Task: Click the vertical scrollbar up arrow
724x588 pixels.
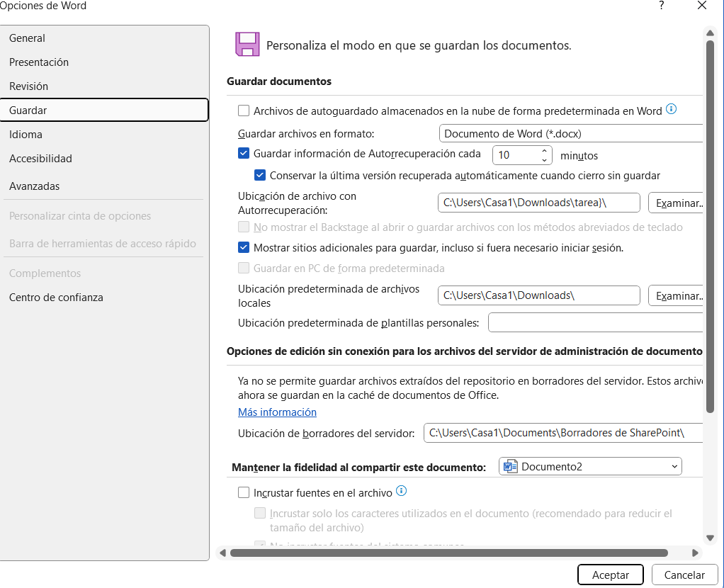Action: (x=710, y=33)
